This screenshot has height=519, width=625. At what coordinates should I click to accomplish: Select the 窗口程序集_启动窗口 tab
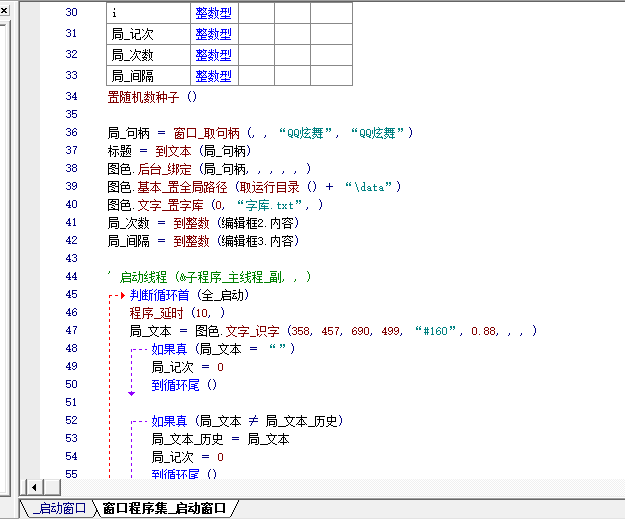click(165, 508)
